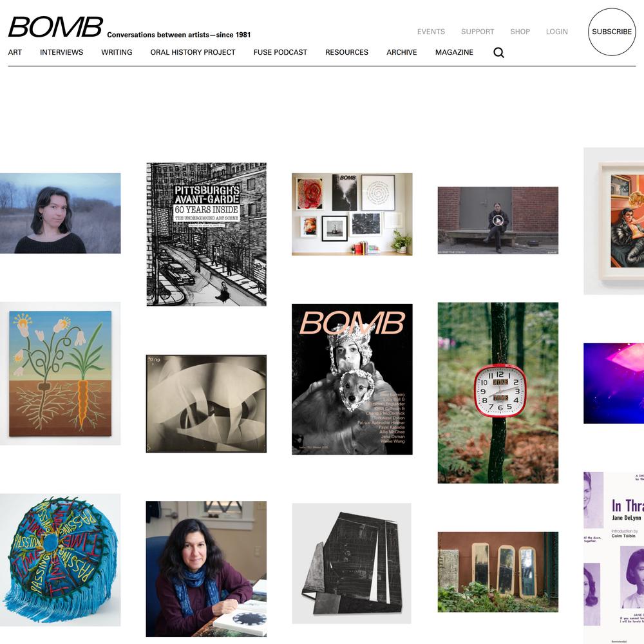Open the Art menu item
The width and height of the screenshot is (644, 644).
click(15, 52)
